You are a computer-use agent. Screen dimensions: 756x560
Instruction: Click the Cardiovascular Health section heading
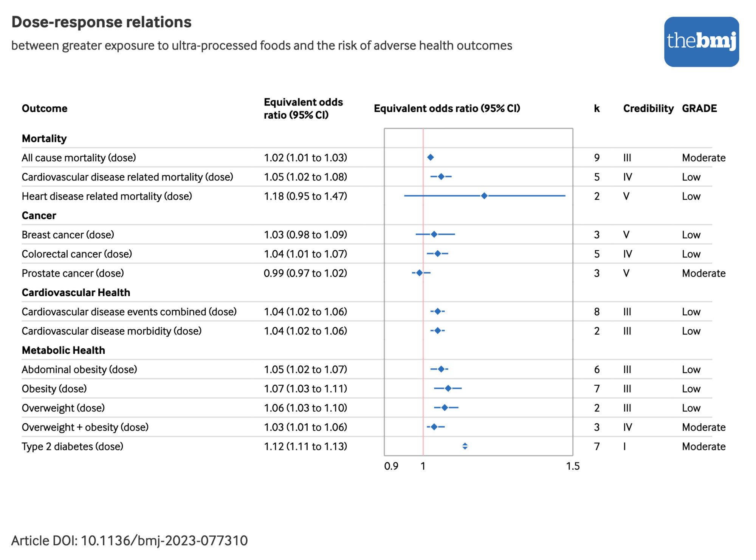click(x=76, y=292)
